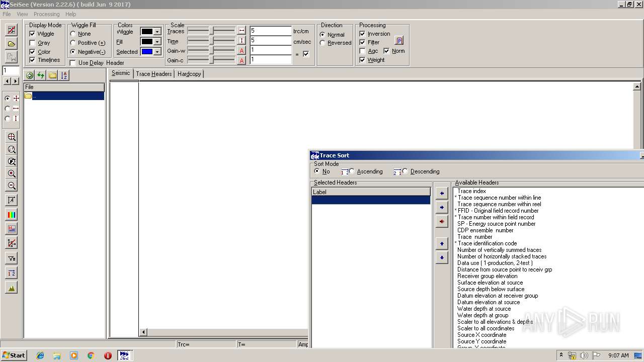Click the folder icon in file browser toolbar

[x=52, y=75]
